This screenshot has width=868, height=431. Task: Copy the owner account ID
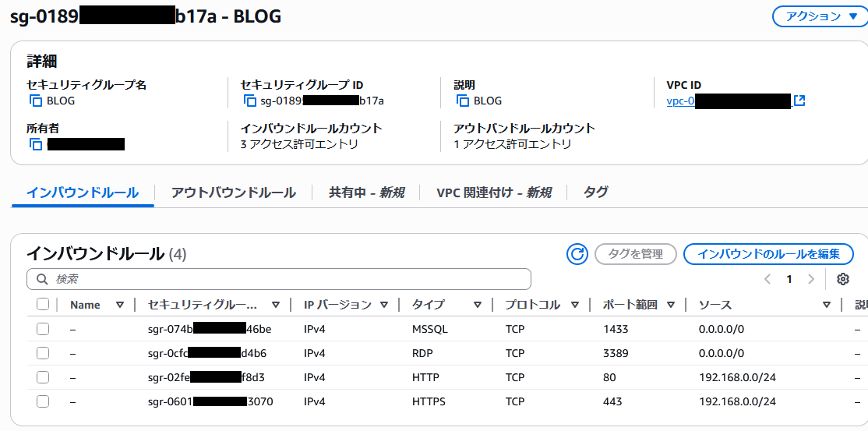click(35, 144)
